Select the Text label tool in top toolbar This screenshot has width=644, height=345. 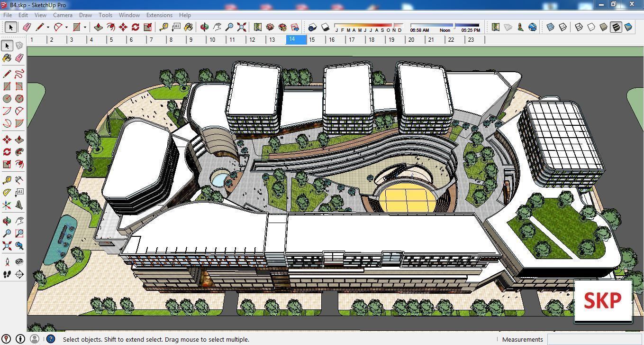point(176,27)
